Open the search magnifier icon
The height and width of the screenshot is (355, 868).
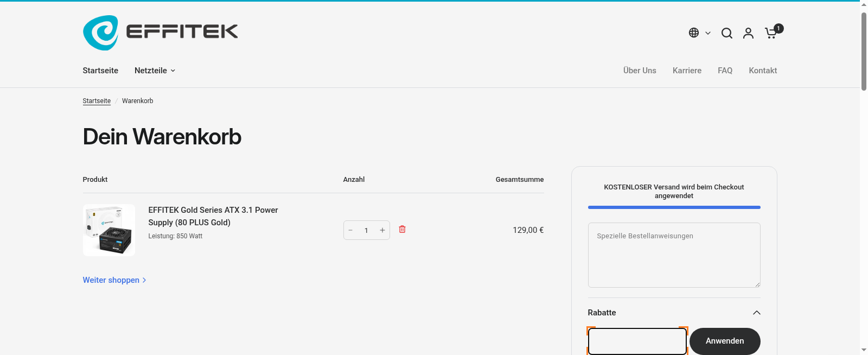727,33
